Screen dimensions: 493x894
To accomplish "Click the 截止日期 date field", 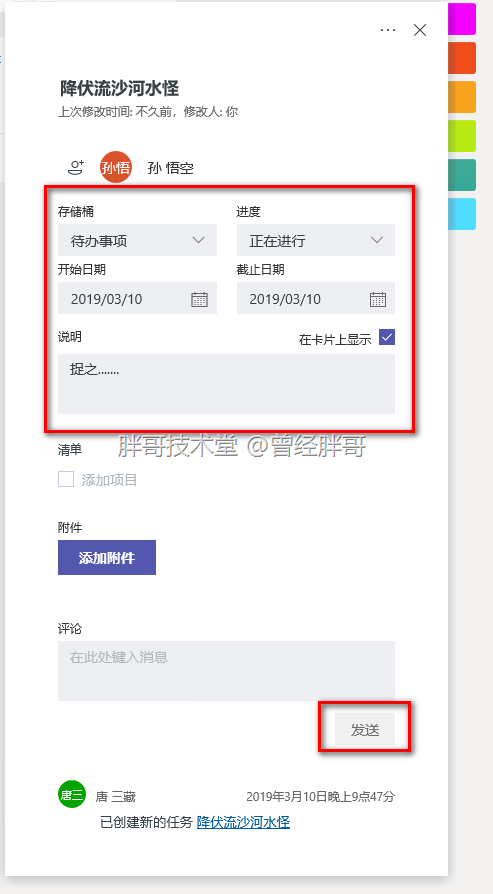I will 316,298.
